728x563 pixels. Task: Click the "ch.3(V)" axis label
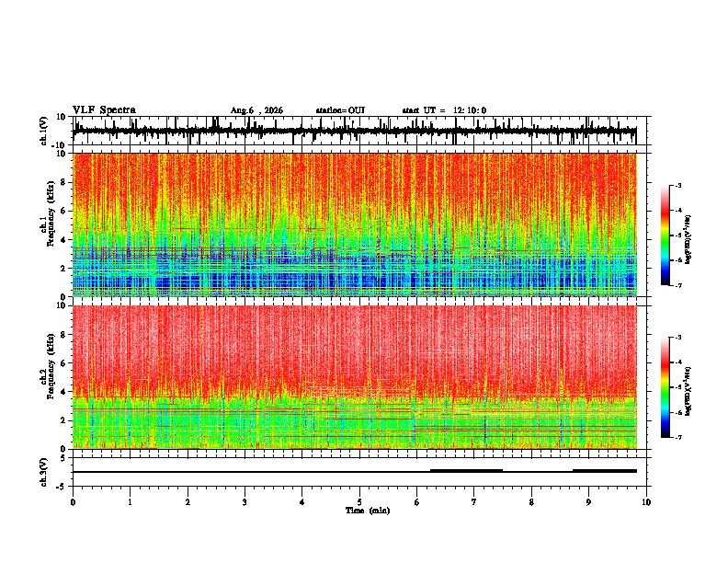click(x=44, y=473)
